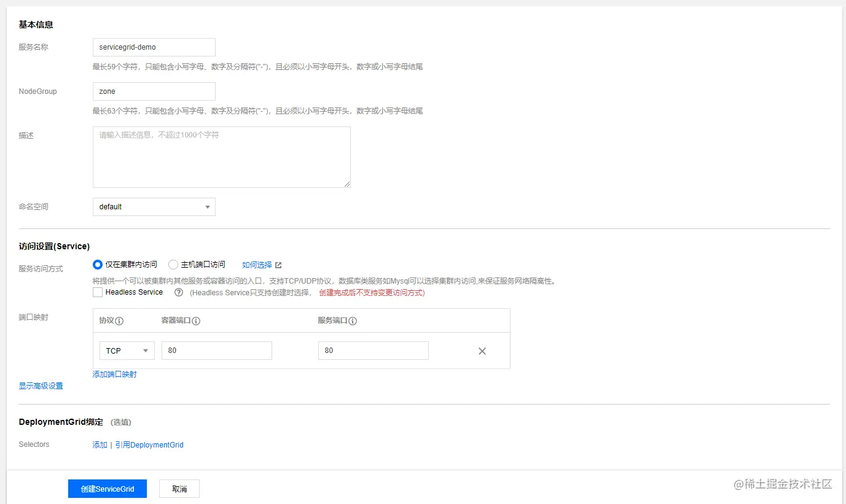Click the 基本信息 section heading

36,25
